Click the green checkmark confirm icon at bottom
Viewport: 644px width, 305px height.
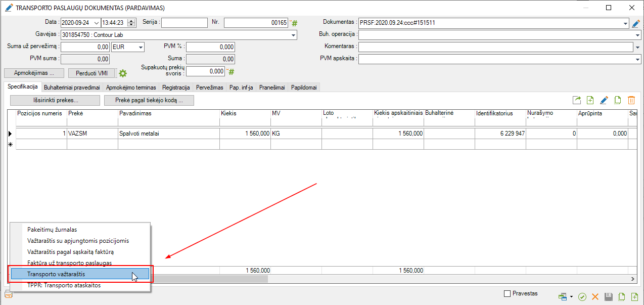582,297
